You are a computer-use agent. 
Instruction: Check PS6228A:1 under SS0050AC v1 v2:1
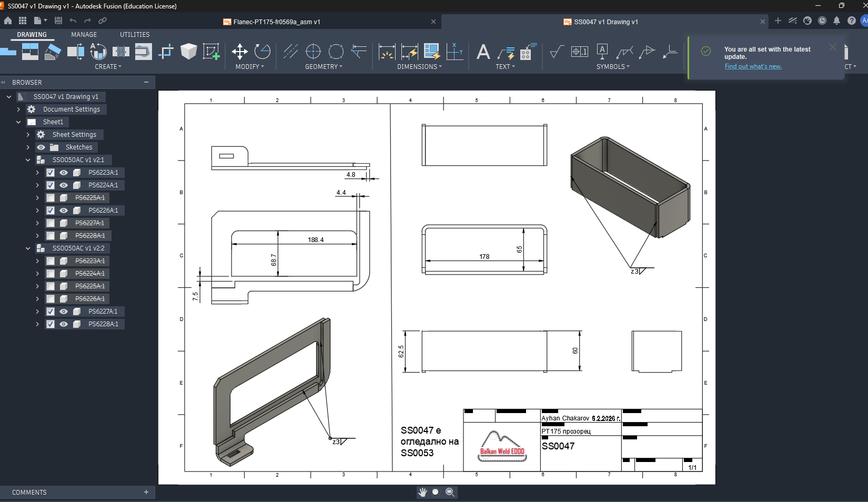pos(51,236)
